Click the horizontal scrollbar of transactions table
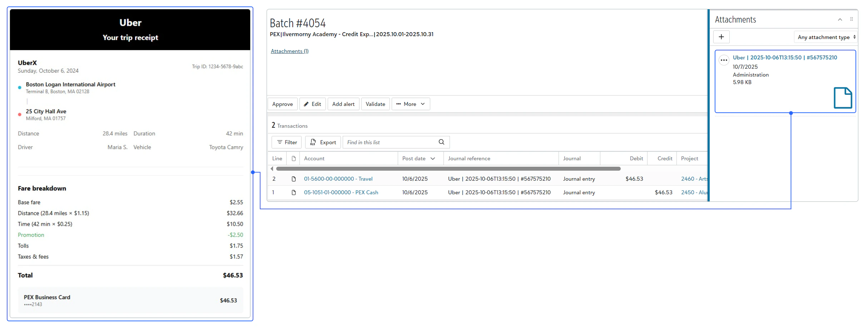The height and width of the screenshot is (327, 868). pos(448,169)
